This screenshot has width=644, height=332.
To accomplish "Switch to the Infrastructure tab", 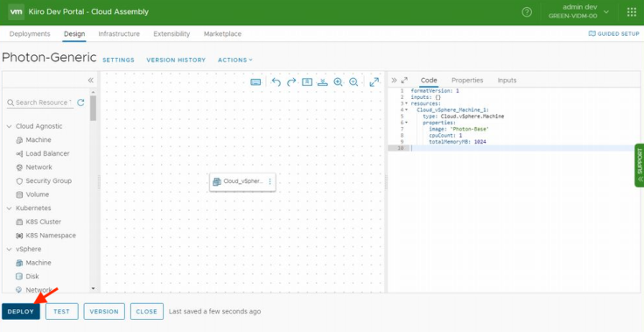I will (119, 34).
